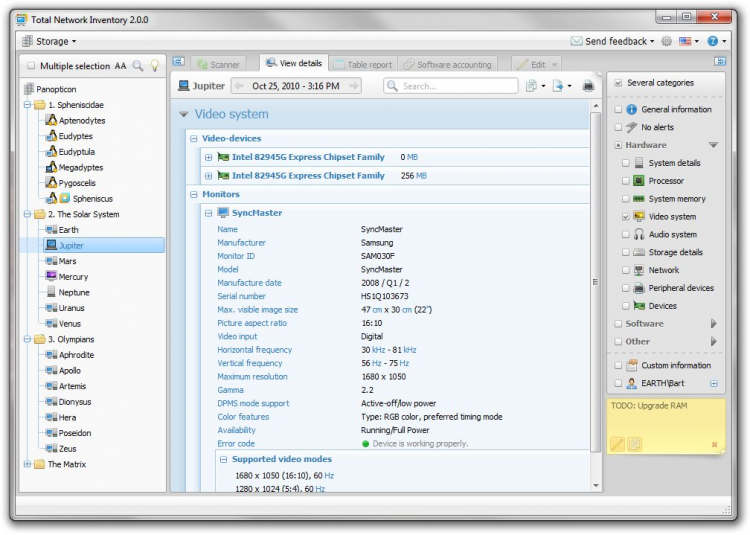This screenshot has width=750, height=535.
Task: Switch to the Table report tab
Action: coord(362,64)
